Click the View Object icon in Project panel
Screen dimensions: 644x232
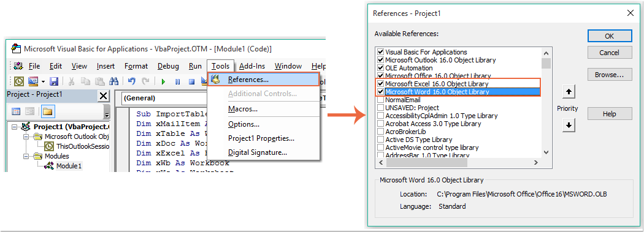[x=29, y=111]
